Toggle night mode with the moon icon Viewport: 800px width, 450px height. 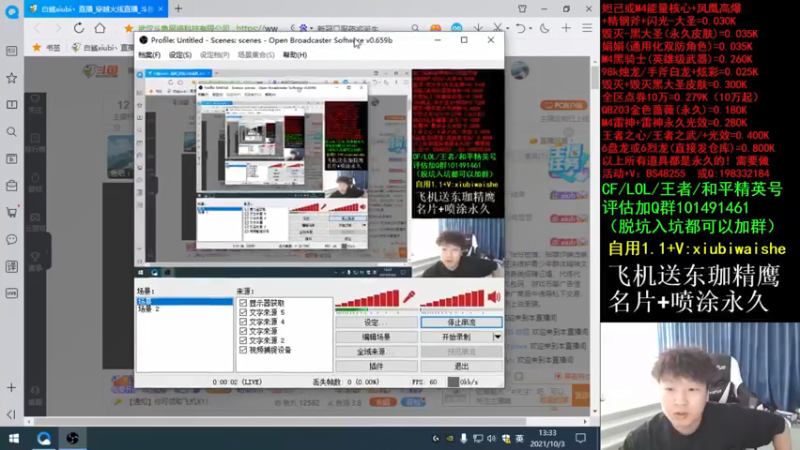click(544, 28)
